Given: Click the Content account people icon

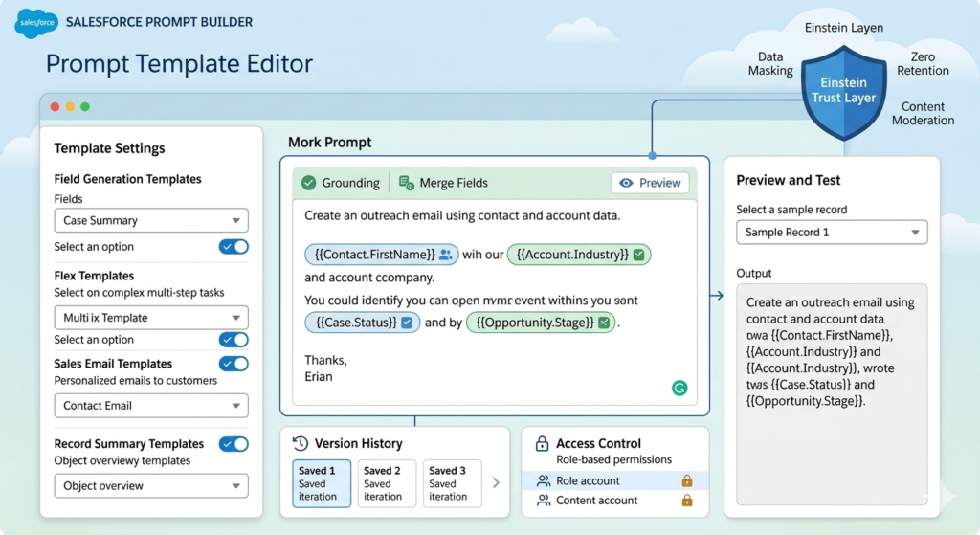Looking at the screenshot, I should (x=544, y=500).
